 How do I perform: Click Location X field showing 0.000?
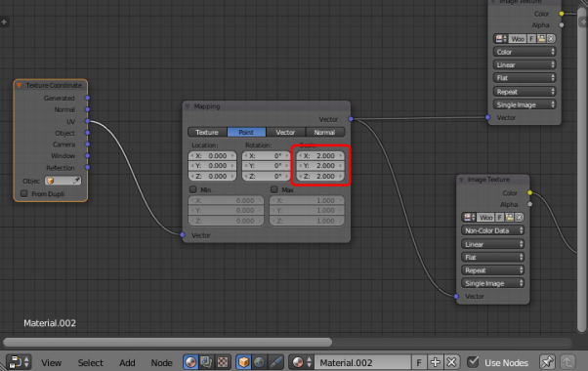coord(212,155)
